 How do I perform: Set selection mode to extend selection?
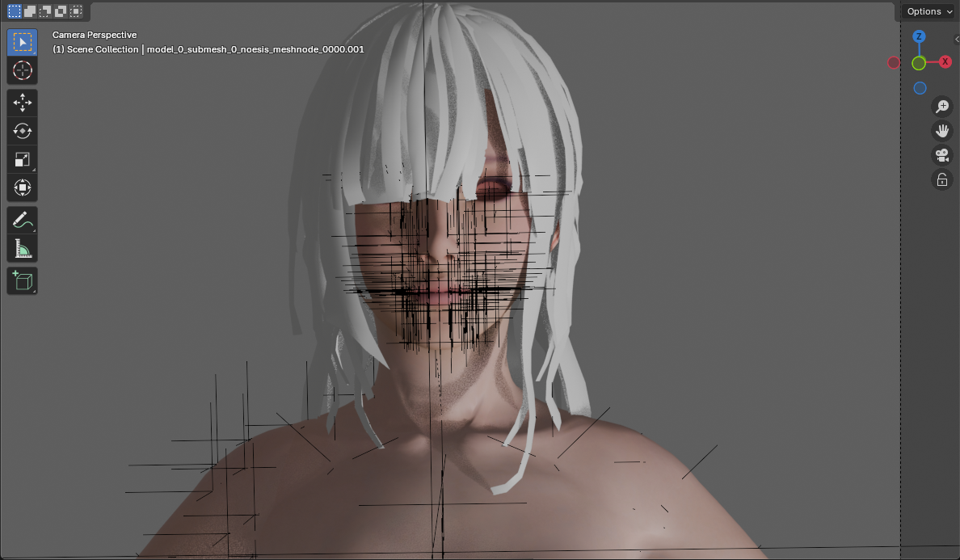[29, 11]
